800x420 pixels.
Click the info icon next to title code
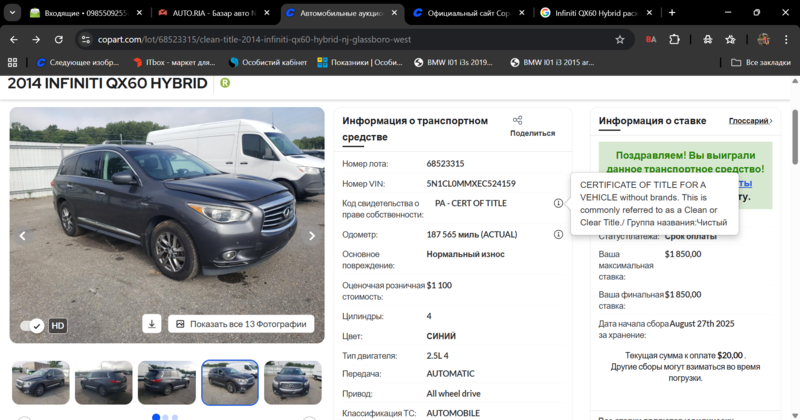[x=558, y=203]
